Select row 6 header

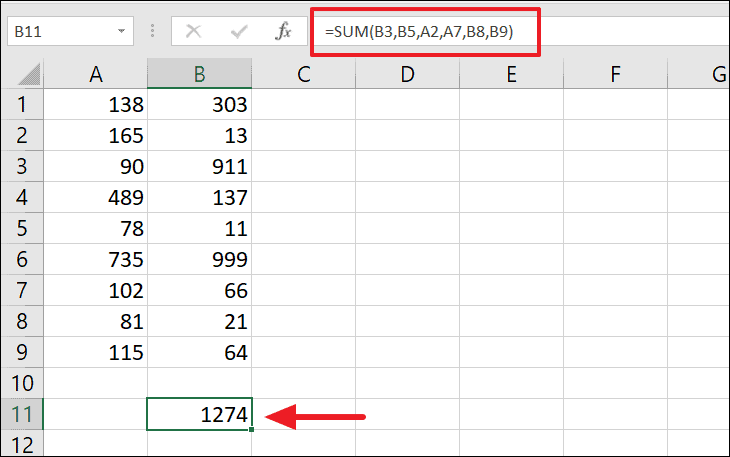[x=22, y=259]
